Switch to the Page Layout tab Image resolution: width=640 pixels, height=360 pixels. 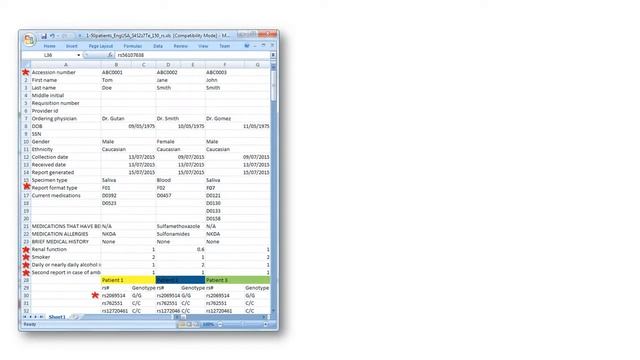coord(100,46)
